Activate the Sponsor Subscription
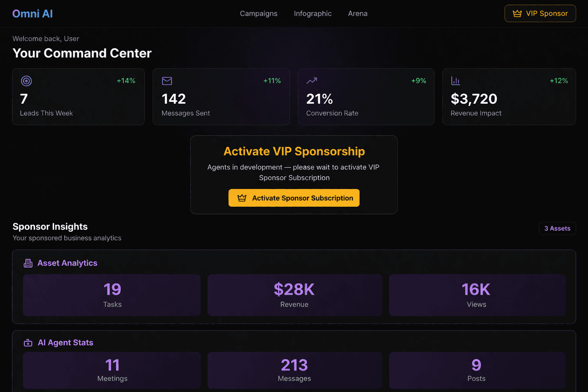Screen dimensions: 588x392 coord(294,198)
